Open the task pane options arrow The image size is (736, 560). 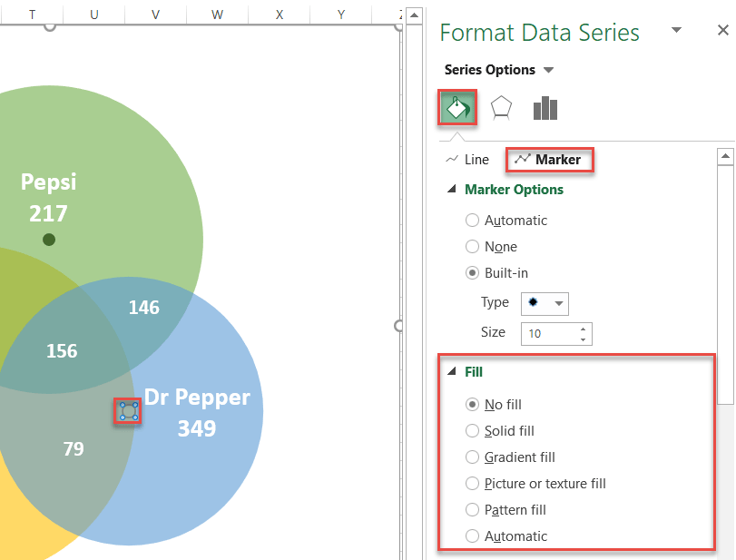(676, 31)
